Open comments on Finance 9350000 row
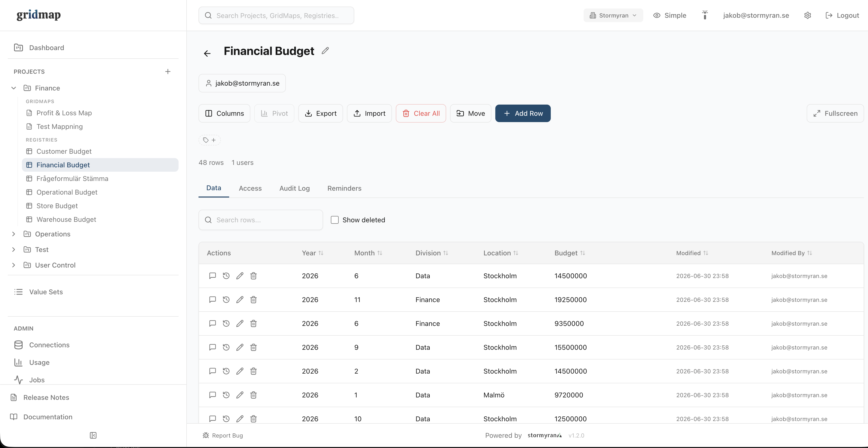This screenshot has height=448, width=868. click(212, 324)
